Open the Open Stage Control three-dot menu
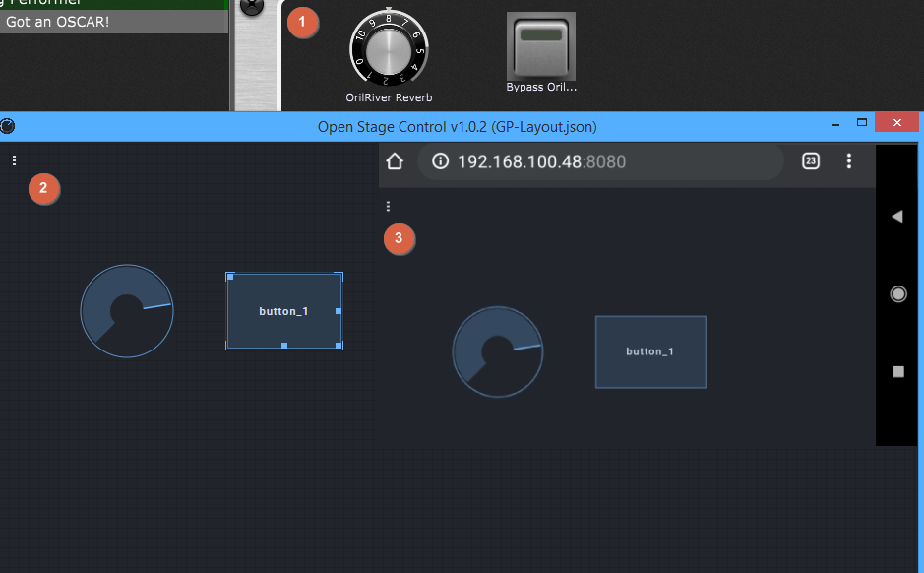This screenshot has width=924, height=573. point(14,160)
